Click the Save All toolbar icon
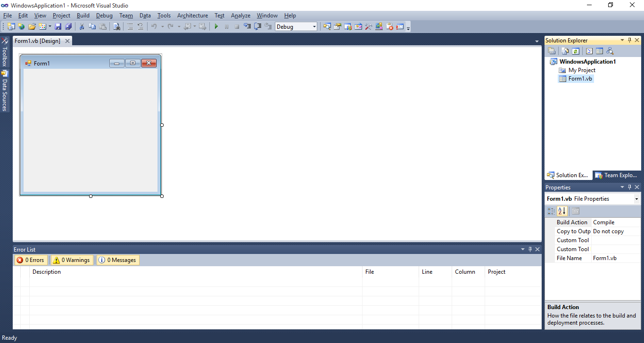The height and width of the screenshot is (343, 644). pos(68,26)
